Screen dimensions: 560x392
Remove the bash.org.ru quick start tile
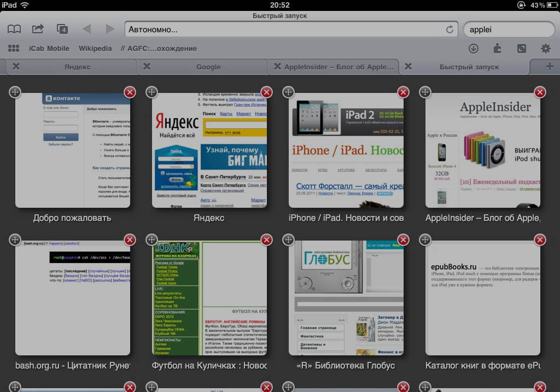(130, 239)
